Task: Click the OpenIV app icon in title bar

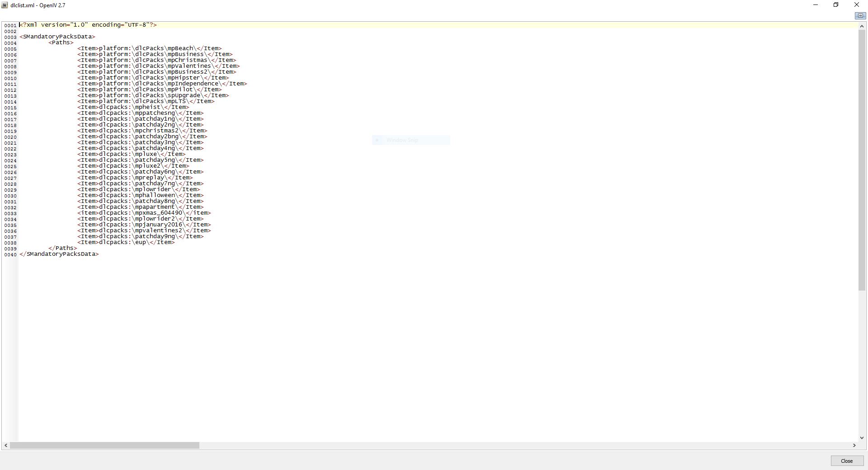Action: pos(5,5)
